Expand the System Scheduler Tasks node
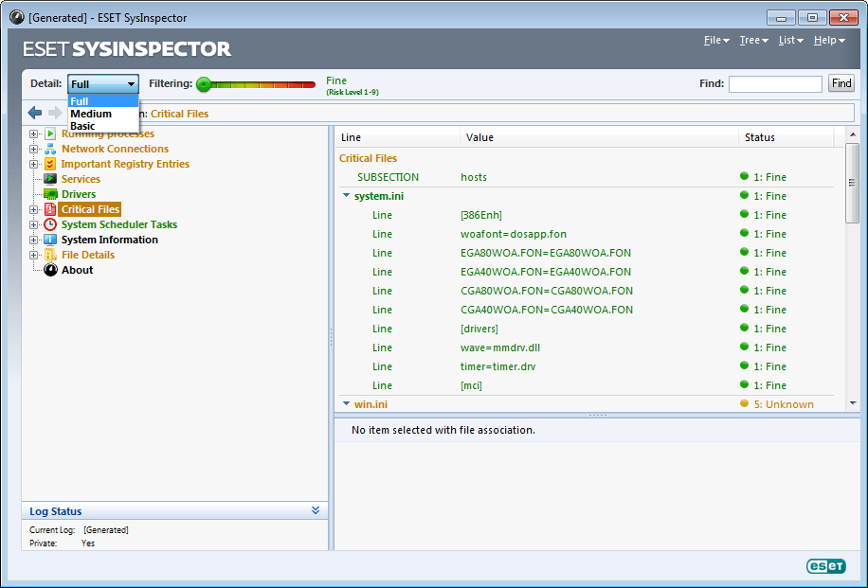Screen dimensions: 868x588 tap(34, 224)
